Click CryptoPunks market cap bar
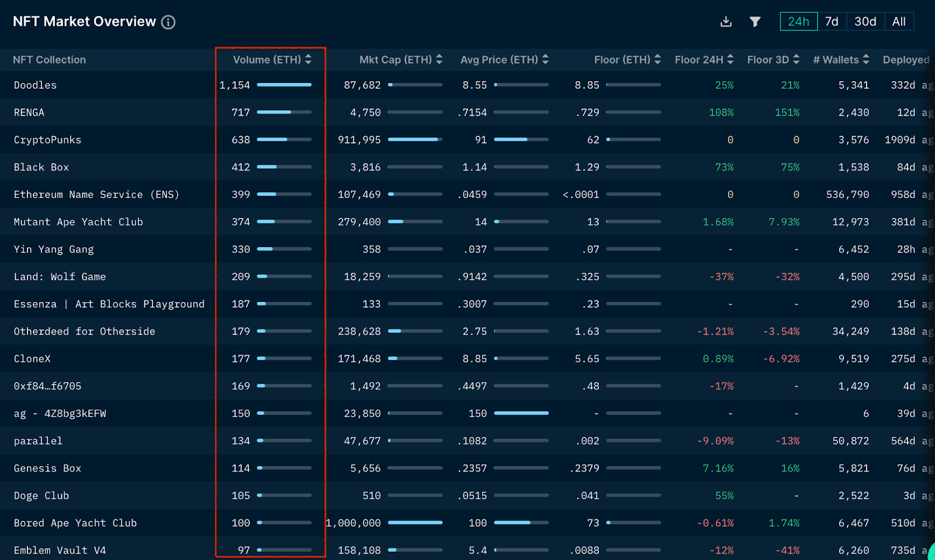This screenshot has width=935, height=560. click(x=415, y=140)
